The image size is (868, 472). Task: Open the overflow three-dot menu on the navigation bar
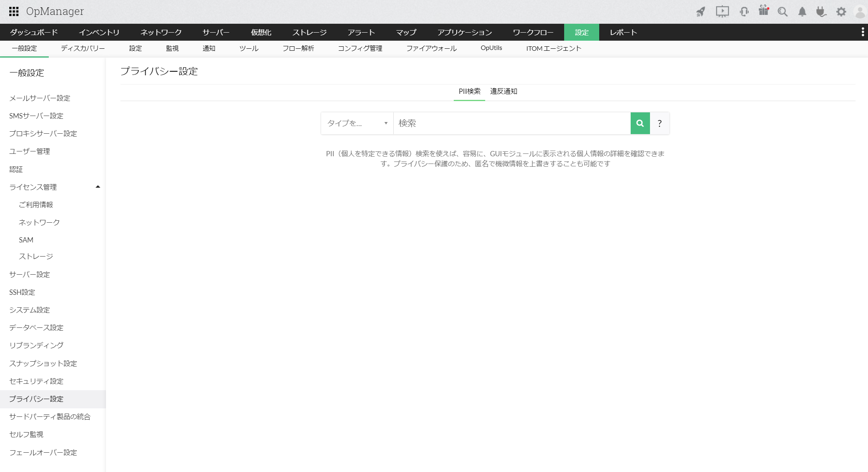click(862, 32)
